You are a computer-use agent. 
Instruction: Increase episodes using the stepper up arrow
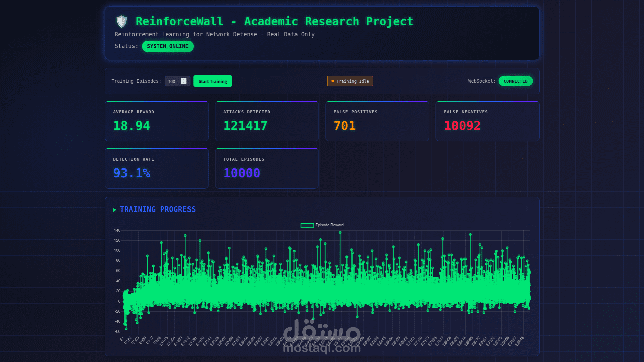tap(184, 80)
